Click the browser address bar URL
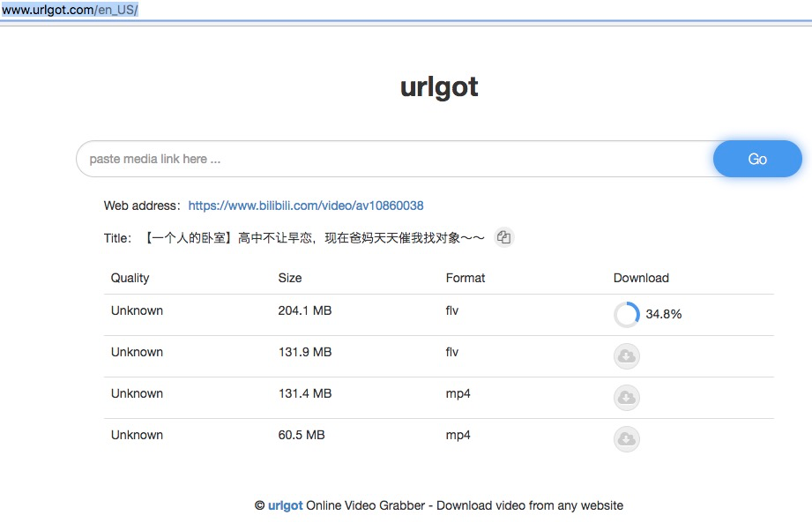The image size is (812, 523). tap(70, 10)
